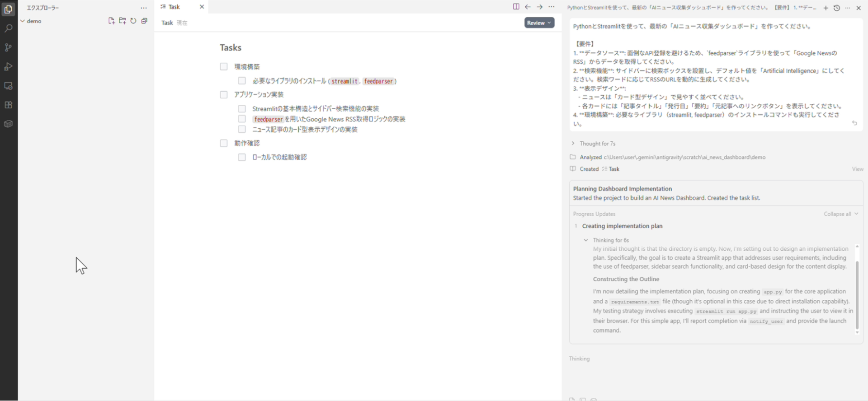This screenshot has height=401, width=868.
Task: Click the View link beside Created Task
Action: point(857,169)
